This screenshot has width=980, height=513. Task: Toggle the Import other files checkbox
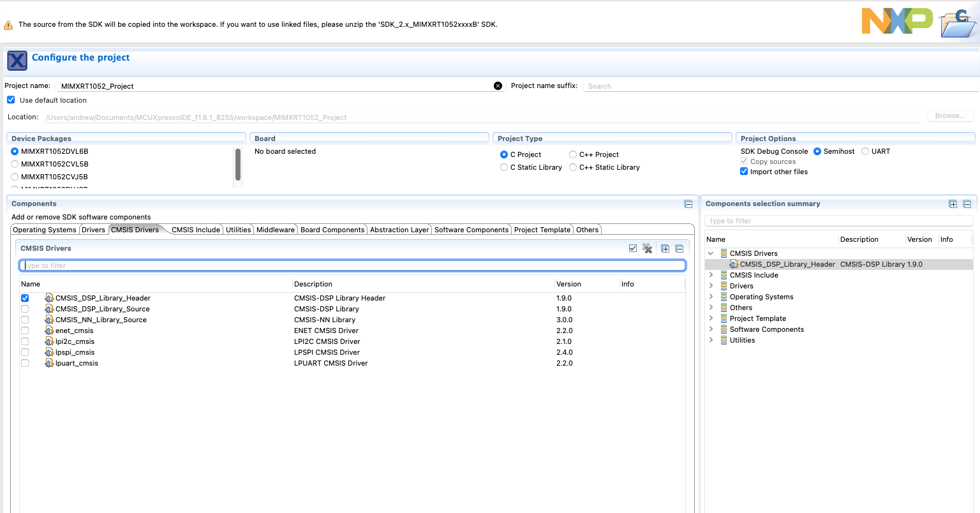(743, 171)
